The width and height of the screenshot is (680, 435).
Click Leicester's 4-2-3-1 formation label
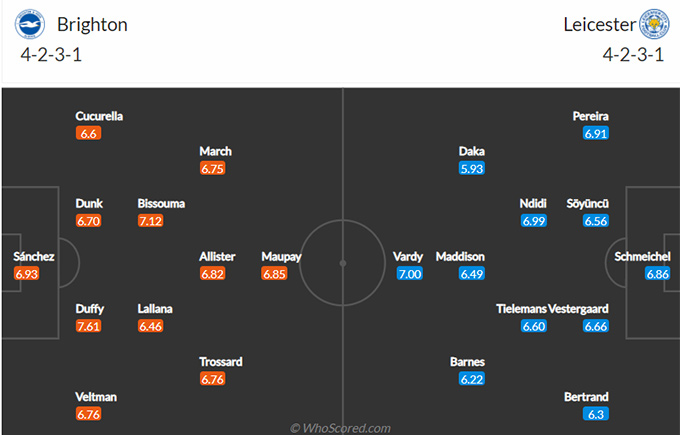[x=633, y=55]
